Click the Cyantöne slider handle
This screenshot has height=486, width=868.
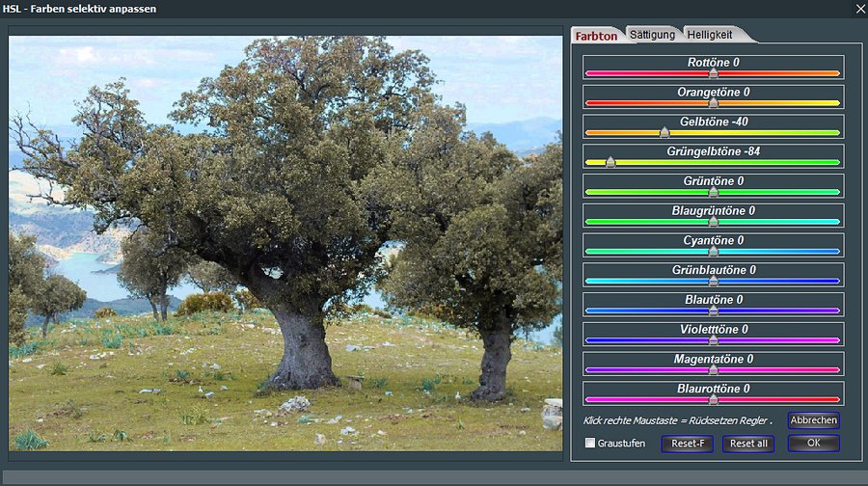coord(714,252)
